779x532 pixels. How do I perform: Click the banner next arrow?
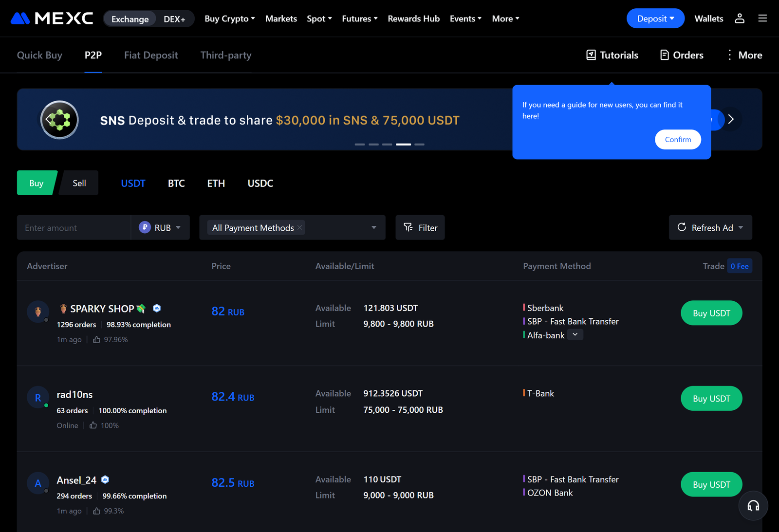pos(730,119)
